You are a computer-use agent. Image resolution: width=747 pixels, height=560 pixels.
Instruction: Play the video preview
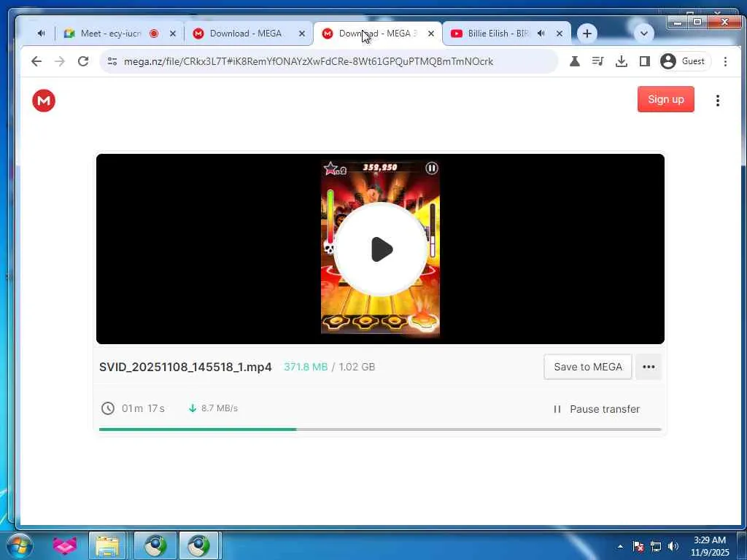pyautogui.click(x=381, y=249)
